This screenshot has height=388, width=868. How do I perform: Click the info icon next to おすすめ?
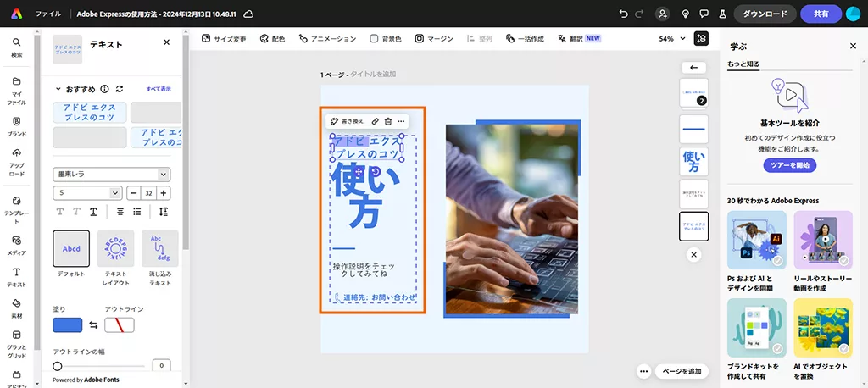click(x=104, y=89)
